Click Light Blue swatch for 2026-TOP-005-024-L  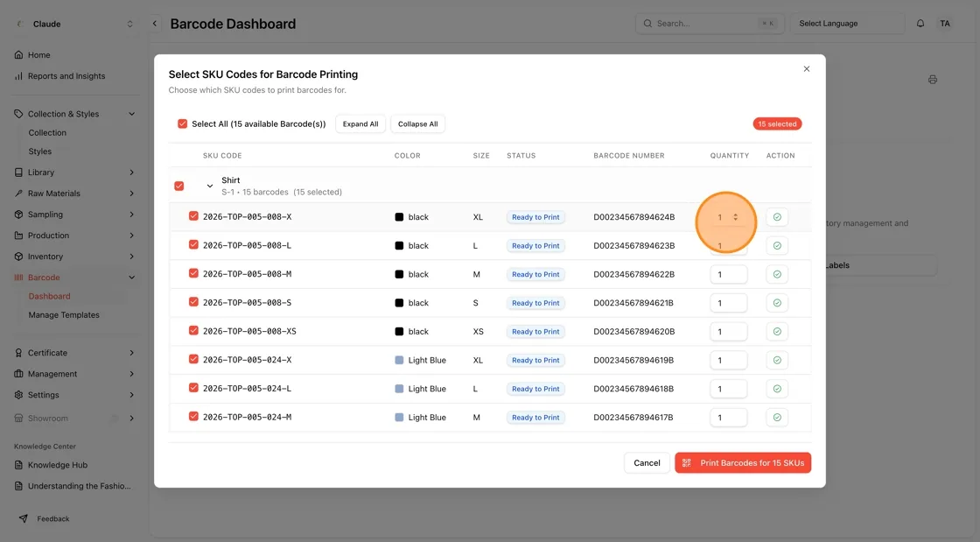(399, 389)
